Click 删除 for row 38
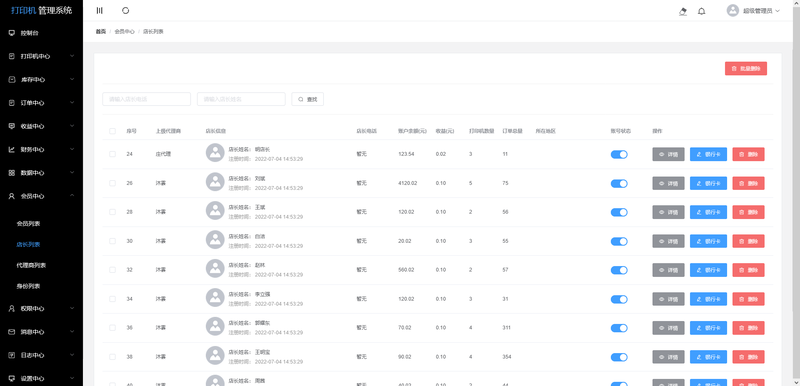Viewport: 800px width, 386px height. (x=748, y=357)
